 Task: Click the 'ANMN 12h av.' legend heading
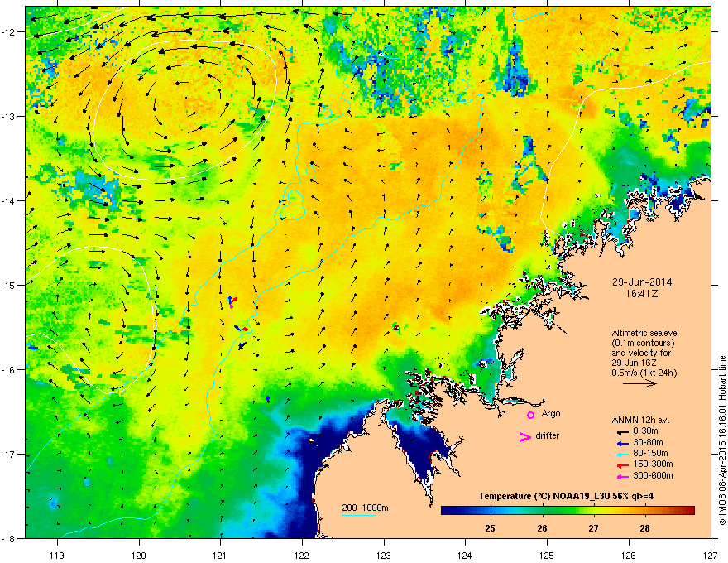(x=640, y=420)
